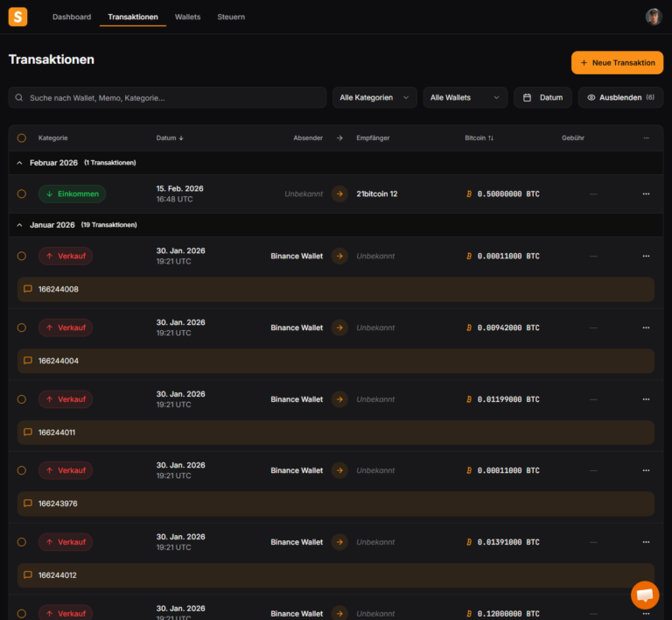The image size is (672, 620).
Task: Select the Einkommen 15. Feb. 2026 transaction
Action: click(21, 194)
